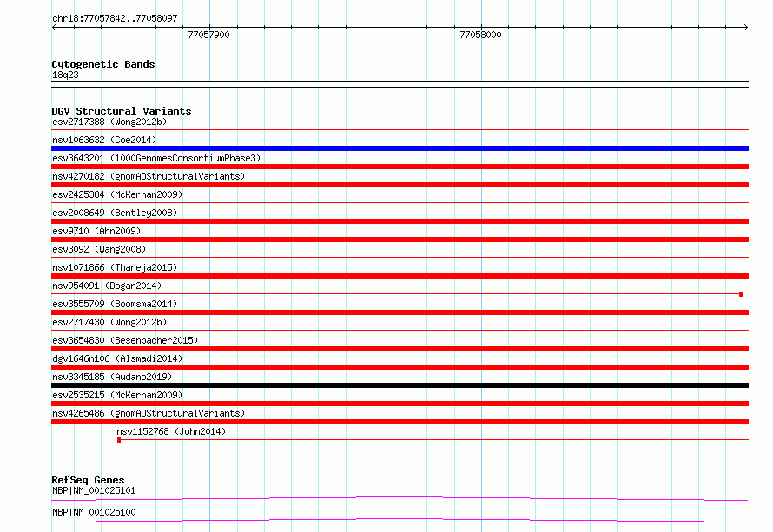Open variant nsv3345185 (Audano2019)
Viewport: 773px width, 532px height.
click(x=112, y=377)
